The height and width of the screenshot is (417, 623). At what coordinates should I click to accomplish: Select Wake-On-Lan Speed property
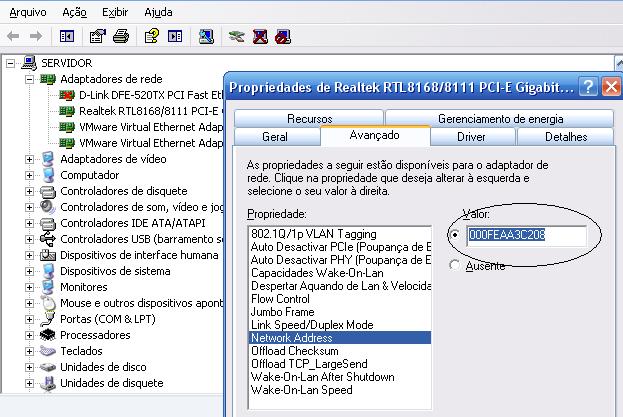(x=340, y=390)
